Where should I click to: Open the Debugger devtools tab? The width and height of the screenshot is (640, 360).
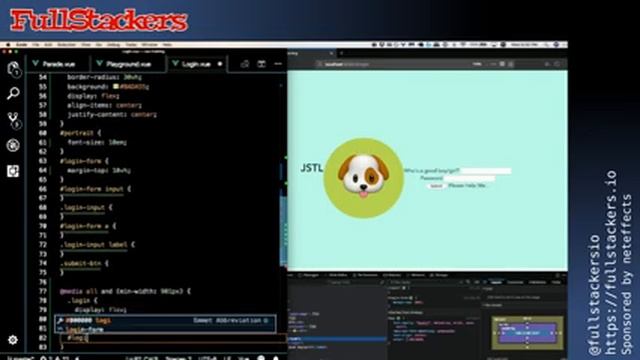pyautogui.click(x=309, y=276)
